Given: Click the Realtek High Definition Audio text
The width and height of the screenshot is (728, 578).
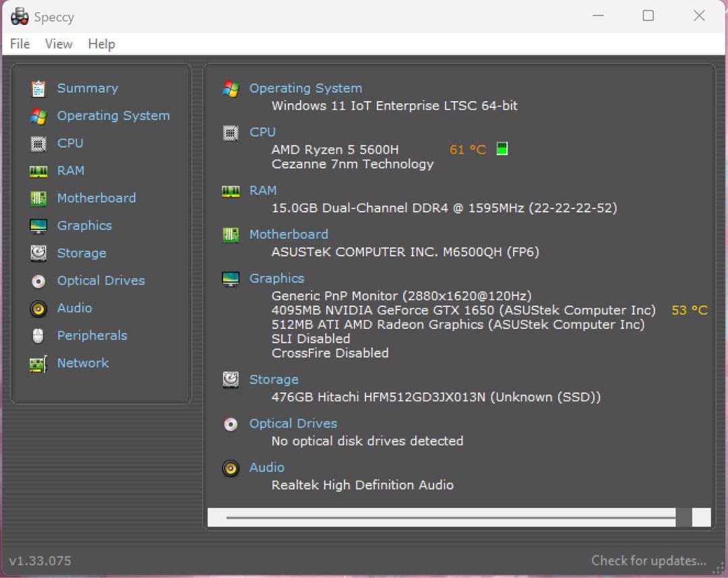Looking at the screenshot, I should tap(363, 485).
